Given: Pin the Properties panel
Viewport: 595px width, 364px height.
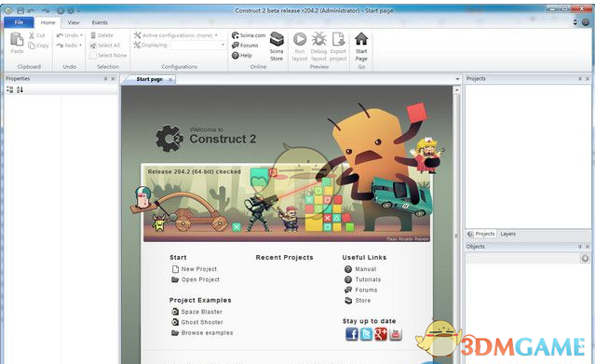Looking at the screenshot, I should pyautogui.click(x=105, y=78).
